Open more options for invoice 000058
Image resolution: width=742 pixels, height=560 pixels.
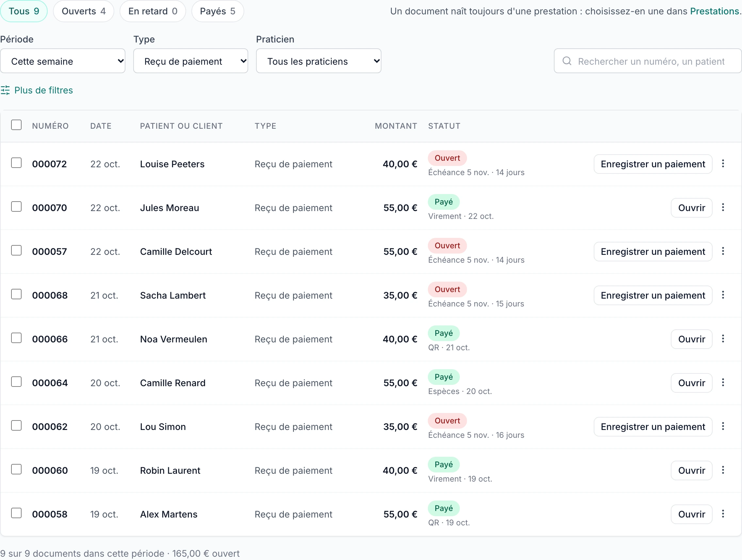[x=723, y=514]
